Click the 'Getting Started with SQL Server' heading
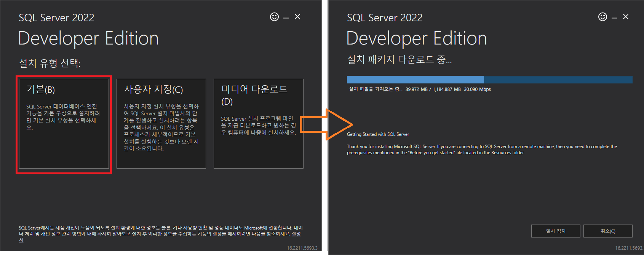The image size is (644, 255). [x=378, y=134]
